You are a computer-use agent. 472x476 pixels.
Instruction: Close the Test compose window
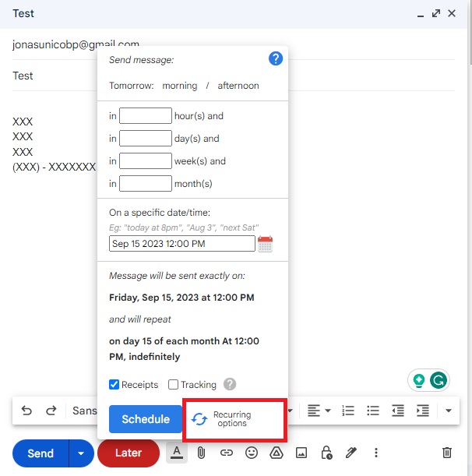click(452, 13)
